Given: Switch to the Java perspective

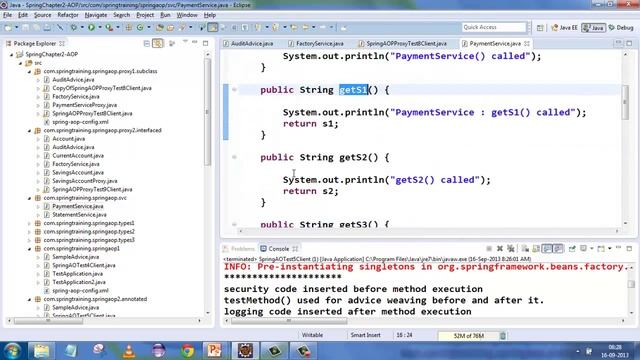Looking at the screenshot, I should coord(593,28).
